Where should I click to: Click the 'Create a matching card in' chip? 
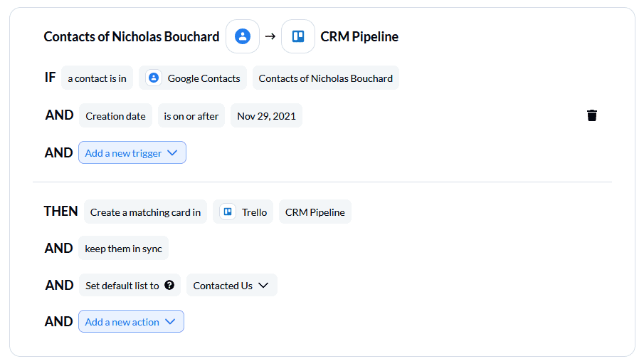pyautogui.click(x=145, y=212)
